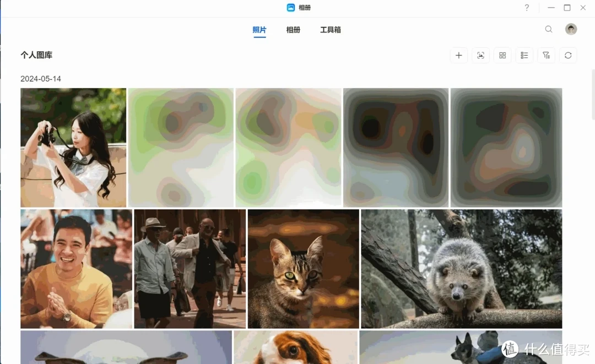Select the 照片 tab
This screenshot has height=364, width=595.
click(259, 30)
